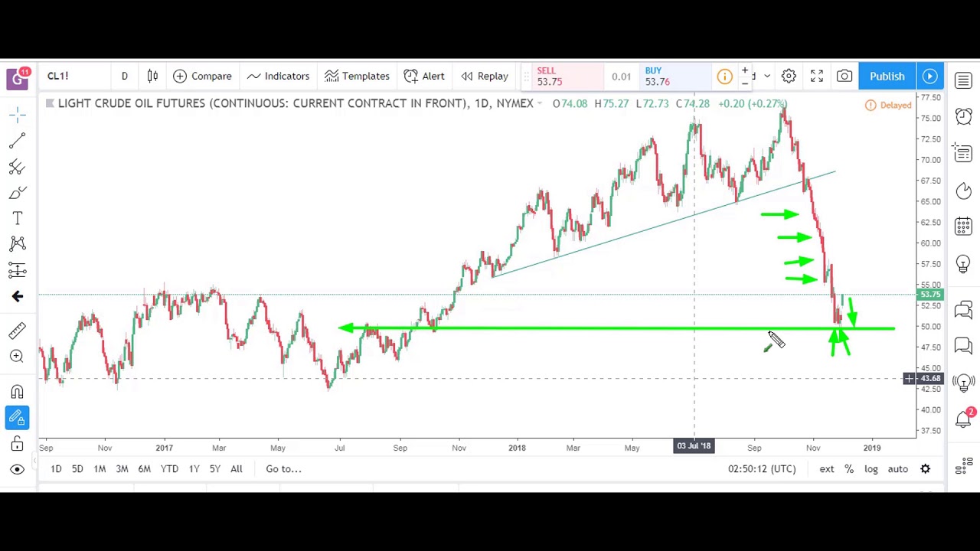Open the chart layout dropdown chevron

tap(766, 76)
